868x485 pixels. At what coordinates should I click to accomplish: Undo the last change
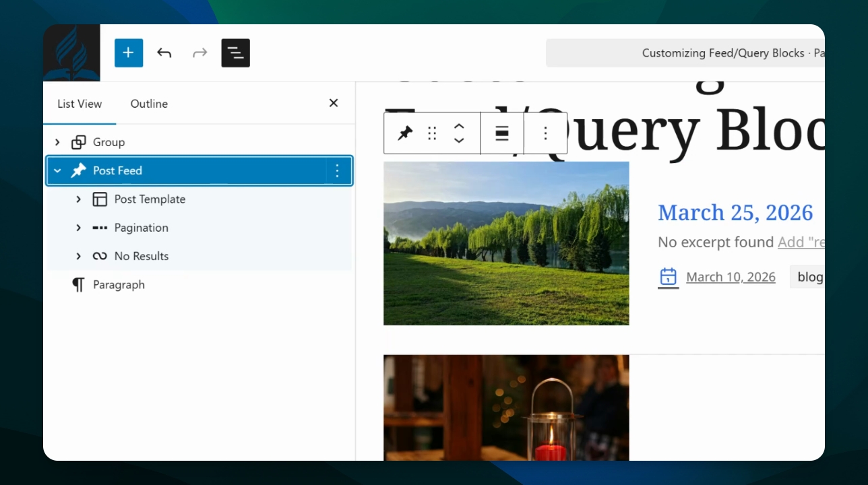click(164, 53)
